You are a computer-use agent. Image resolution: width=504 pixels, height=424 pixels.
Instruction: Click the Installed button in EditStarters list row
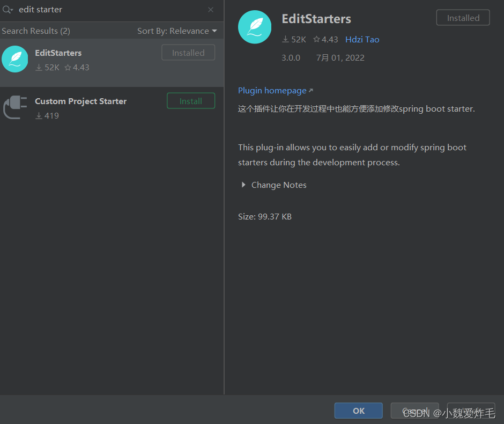click(x=188, y=53)
